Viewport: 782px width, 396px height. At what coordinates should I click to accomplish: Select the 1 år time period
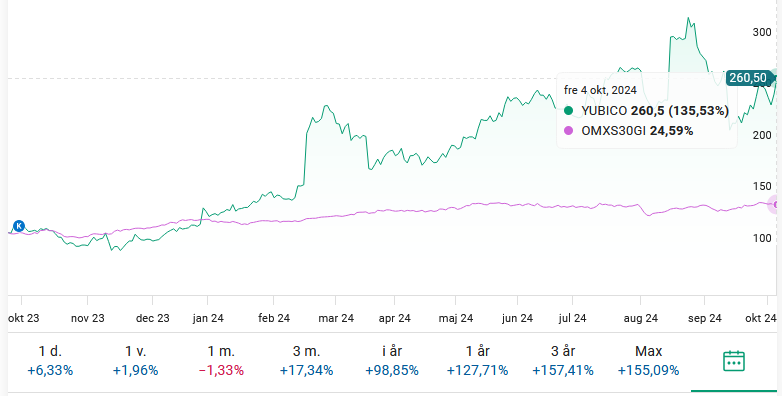pyautogui.click(x=477, y=361)
